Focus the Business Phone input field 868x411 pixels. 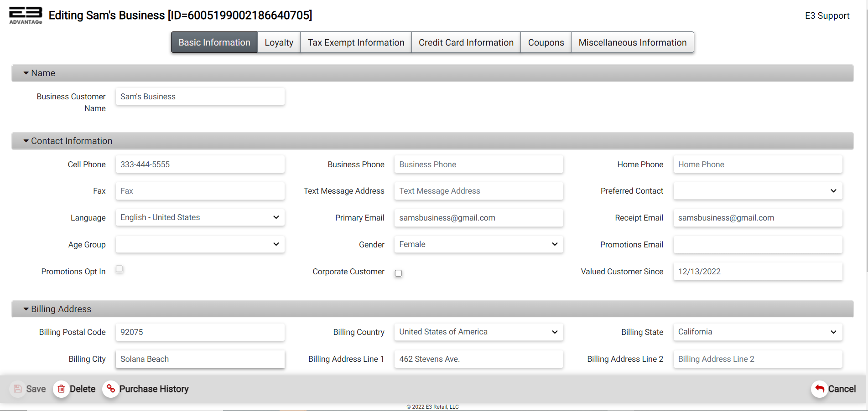pyautogui.click(x=478, y=164)
